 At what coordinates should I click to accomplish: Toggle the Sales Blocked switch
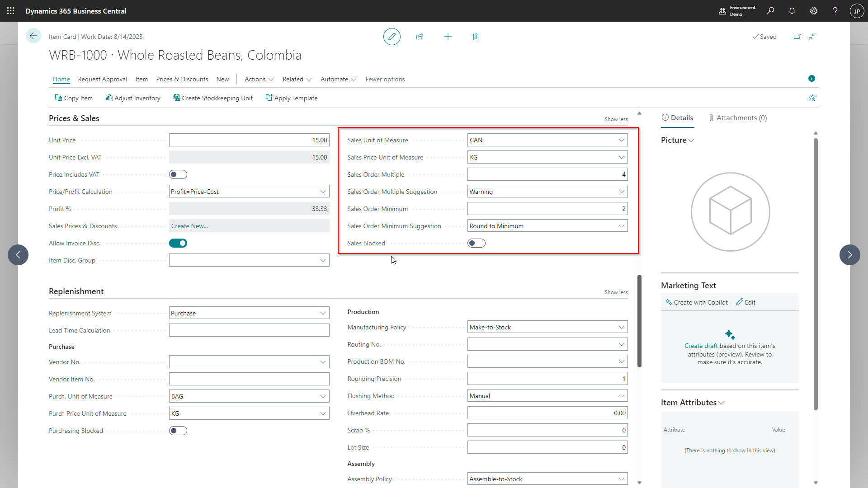coord(476,243)
